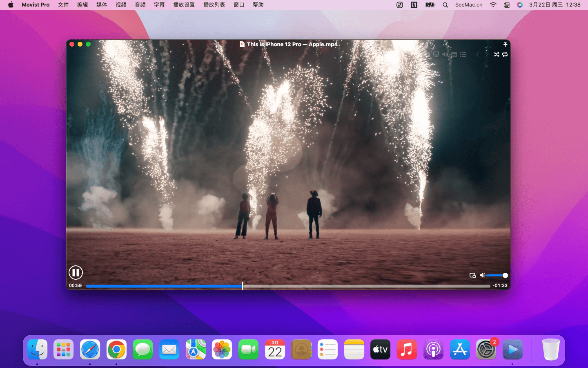Pin the player window on top
This screenshot has width=588, height=368.
pos(505,45)
